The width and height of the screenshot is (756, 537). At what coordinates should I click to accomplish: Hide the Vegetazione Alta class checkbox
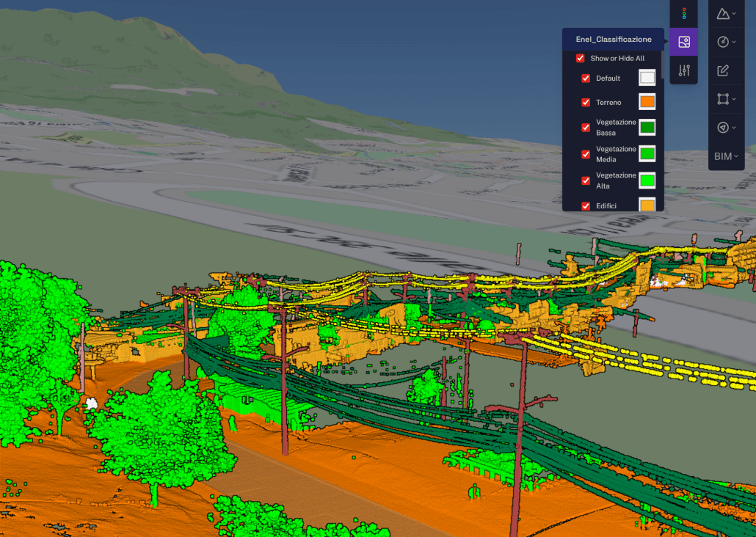coord(586,180)
